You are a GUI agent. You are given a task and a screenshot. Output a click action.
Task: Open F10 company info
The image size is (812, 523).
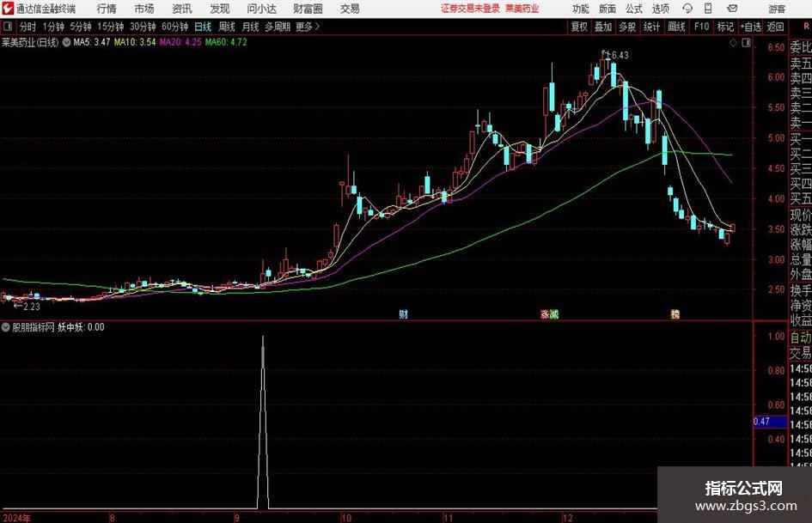pos(701,27)
